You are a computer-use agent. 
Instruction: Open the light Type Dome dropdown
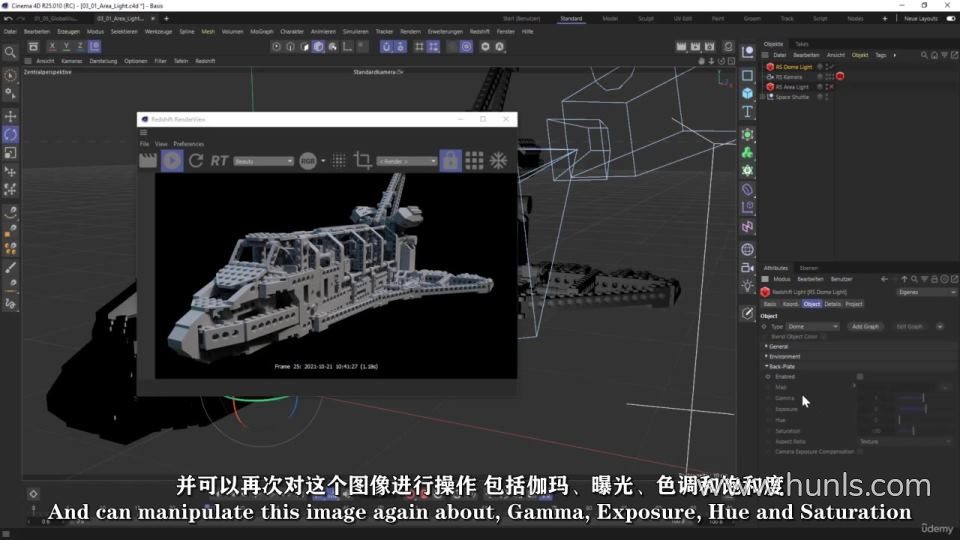coord(812,326)
